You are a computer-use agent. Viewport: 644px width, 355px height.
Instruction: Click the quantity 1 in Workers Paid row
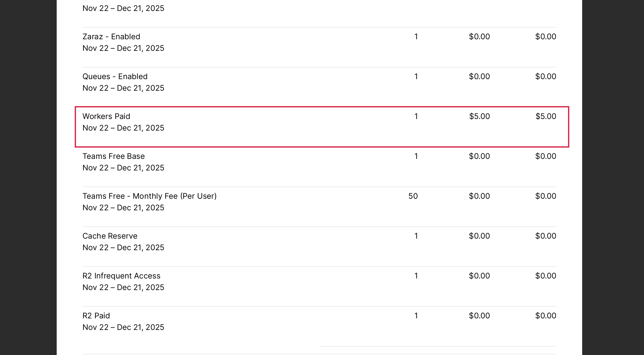click(416, 116)
